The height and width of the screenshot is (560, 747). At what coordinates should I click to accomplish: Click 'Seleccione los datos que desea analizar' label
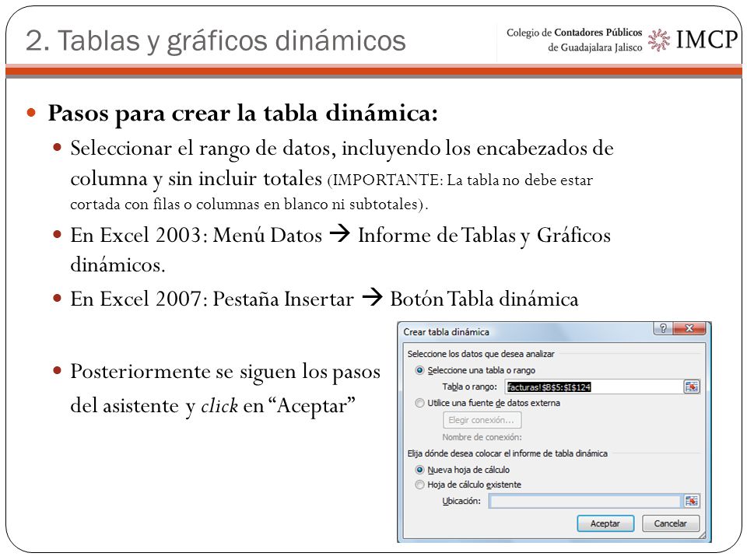[481, 354]
